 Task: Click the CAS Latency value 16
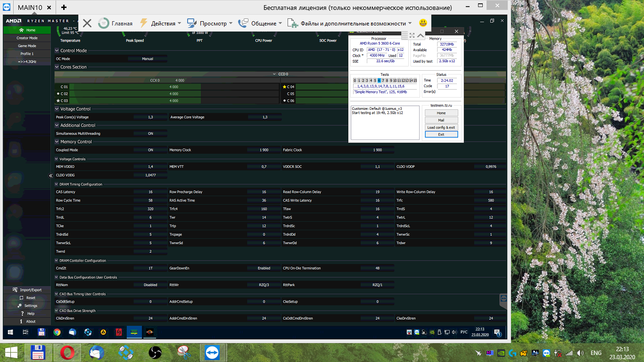[150, 192]
